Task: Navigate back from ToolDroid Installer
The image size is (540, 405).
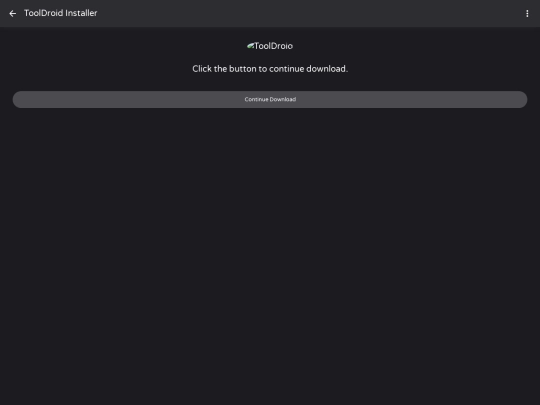Action: (13, 13)
